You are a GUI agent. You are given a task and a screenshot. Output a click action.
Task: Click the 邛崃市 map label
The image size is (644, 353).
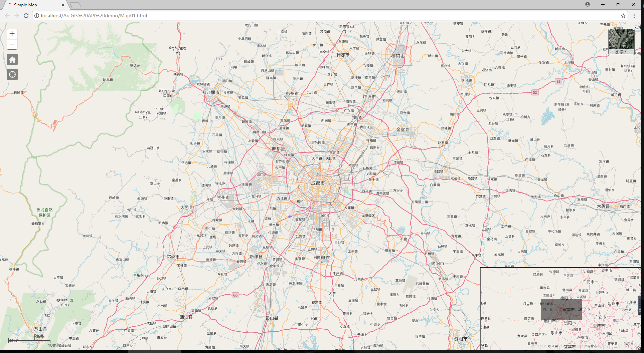173,257
